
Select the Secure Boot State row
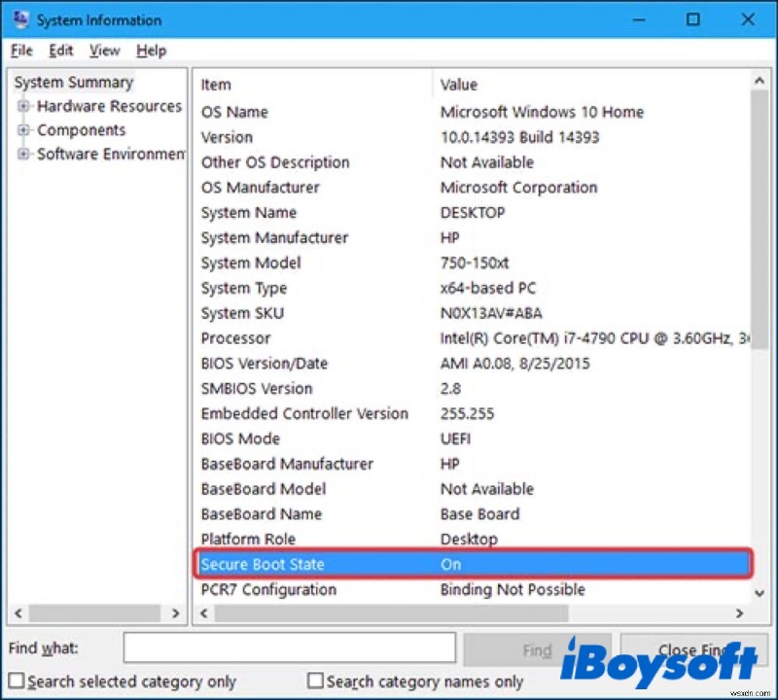473,564
